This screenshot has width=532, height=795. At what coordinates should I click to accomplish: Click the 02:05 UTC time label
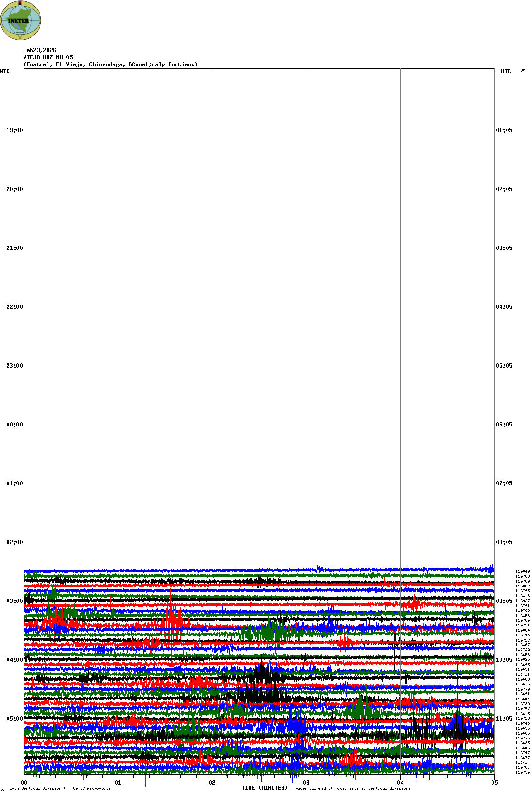pyautogui.click(x=504, y=189)
